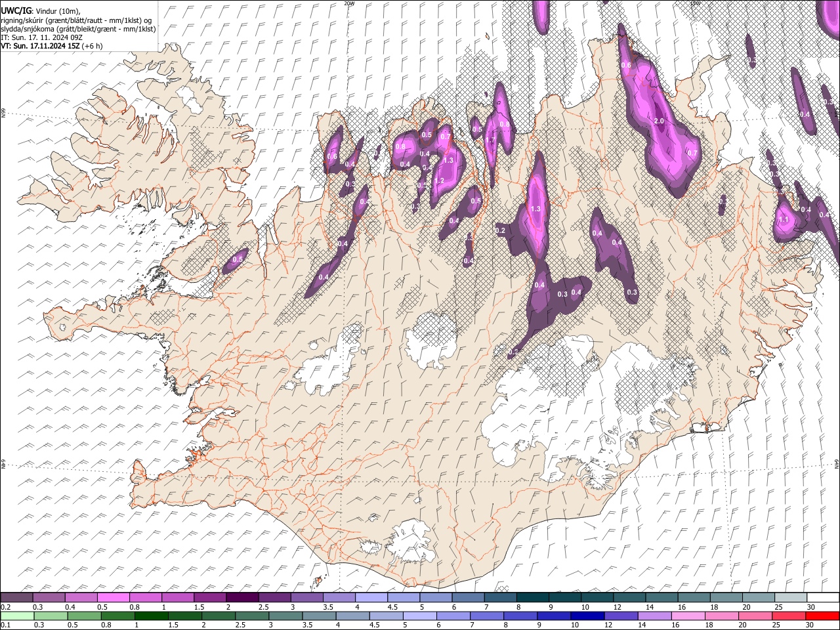This screenshot has width=840, height=630.
Task: Pick the darkest purple snow swatch labeled 2
Action: click(x=242, y=598)
